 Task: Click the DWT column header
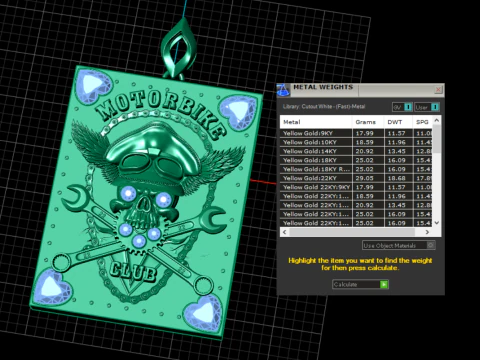point(398,122)
